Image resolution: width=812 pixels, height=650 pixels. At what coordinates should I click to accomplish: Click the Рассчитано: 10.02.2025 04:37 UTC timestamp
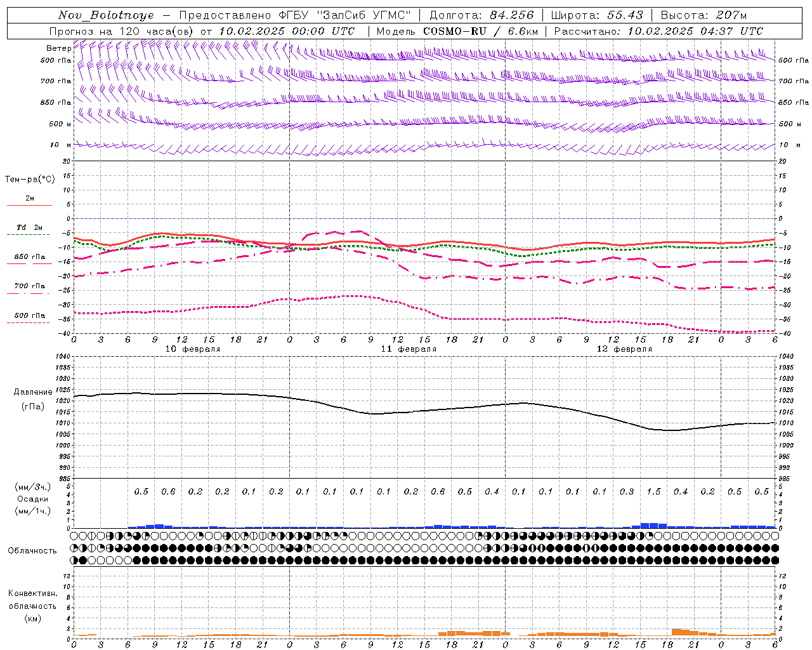coord(658,31)
